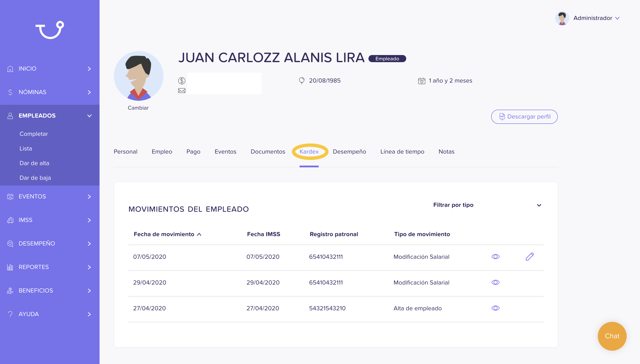
Task: Click the Alta de empleado cell
Action: tap(417, 308)
